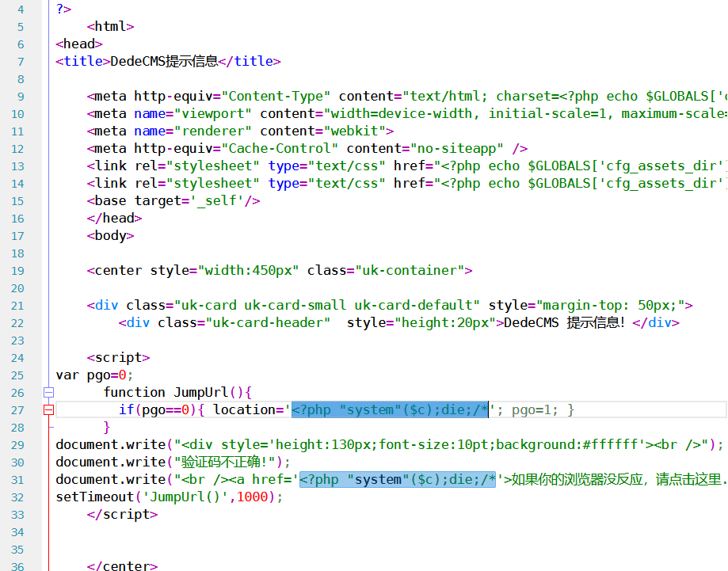This screenshot has width=728, height=571.
Task: Click the opening <script> tag
Action: click(118, 357)
